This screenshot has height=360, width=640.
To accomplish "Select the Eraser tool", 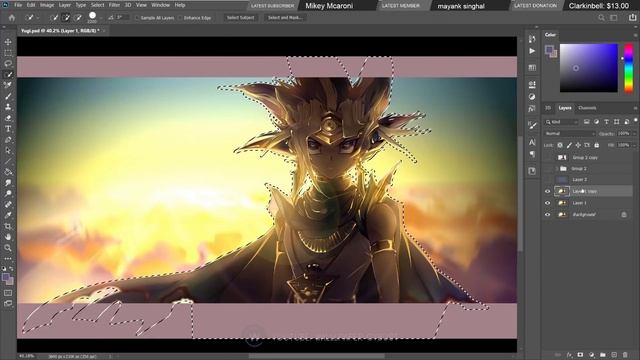I will click(x=8, y=118).
